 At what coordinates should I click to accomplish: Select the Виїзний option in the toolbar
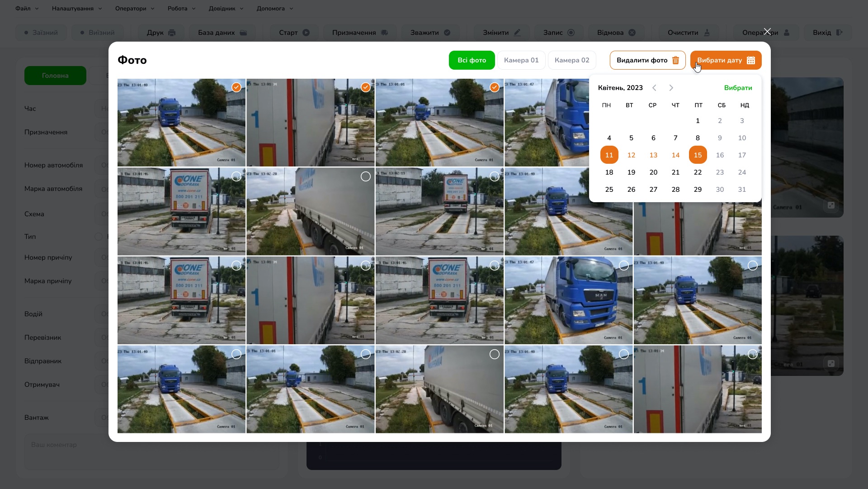click(97, 33)
